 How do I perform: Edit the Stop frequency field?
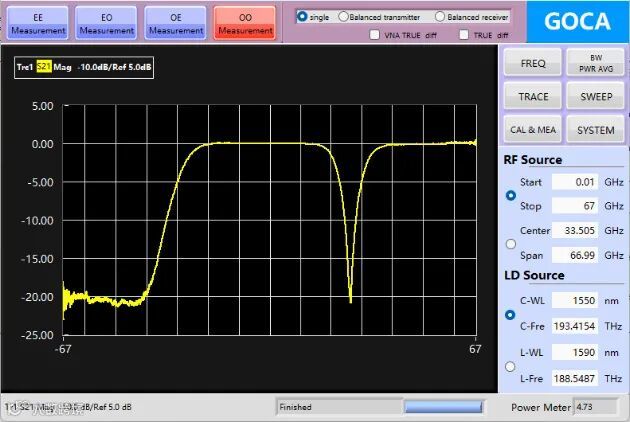575,206
